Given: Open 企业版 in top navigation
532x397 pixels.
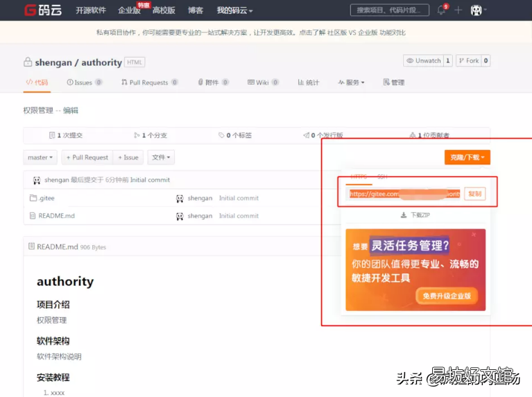Looking at the screenshot, I should tap(129, 10).
